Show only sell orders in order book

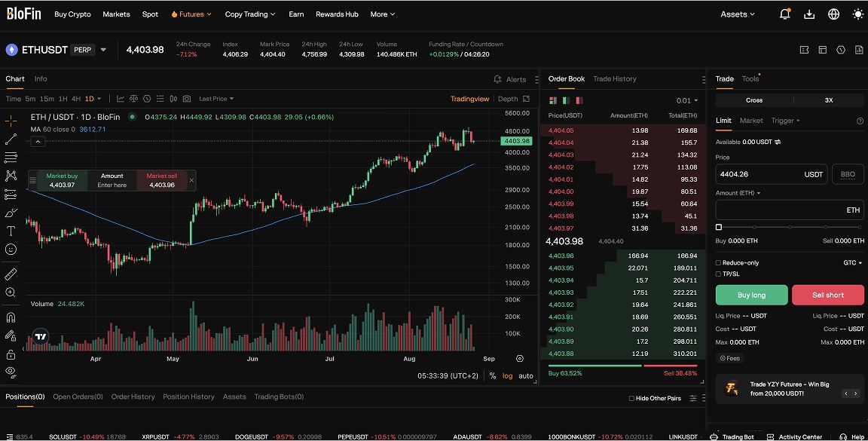(579, 100)
